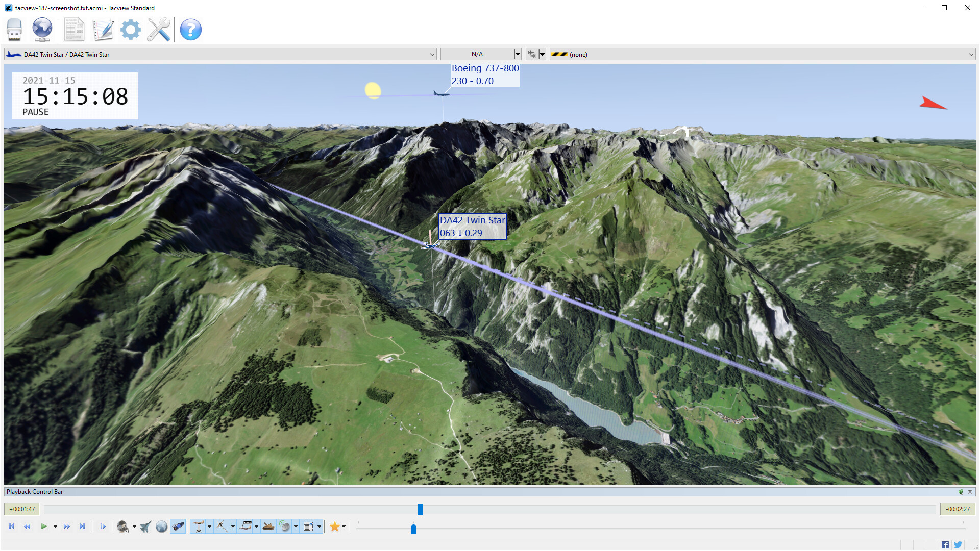View the flight log document
The image size is (980, 551).
click(x=74, y=30)
